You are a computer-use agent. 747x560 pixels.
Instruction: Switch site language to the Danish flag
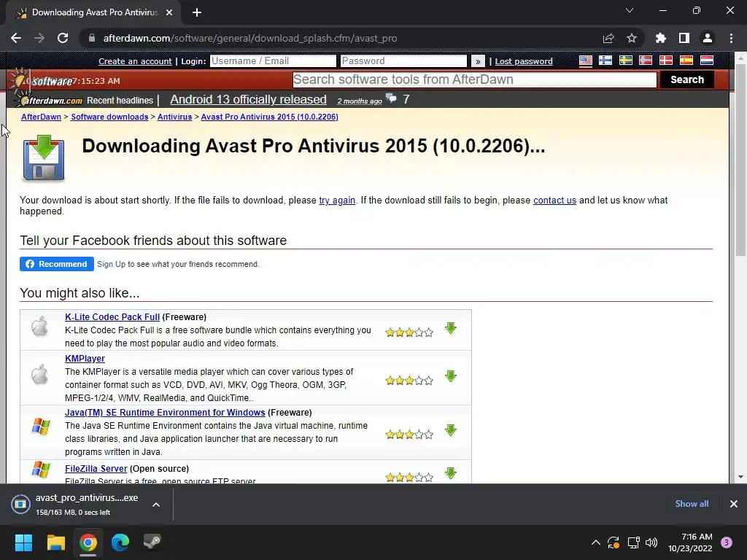click(665, 61)
